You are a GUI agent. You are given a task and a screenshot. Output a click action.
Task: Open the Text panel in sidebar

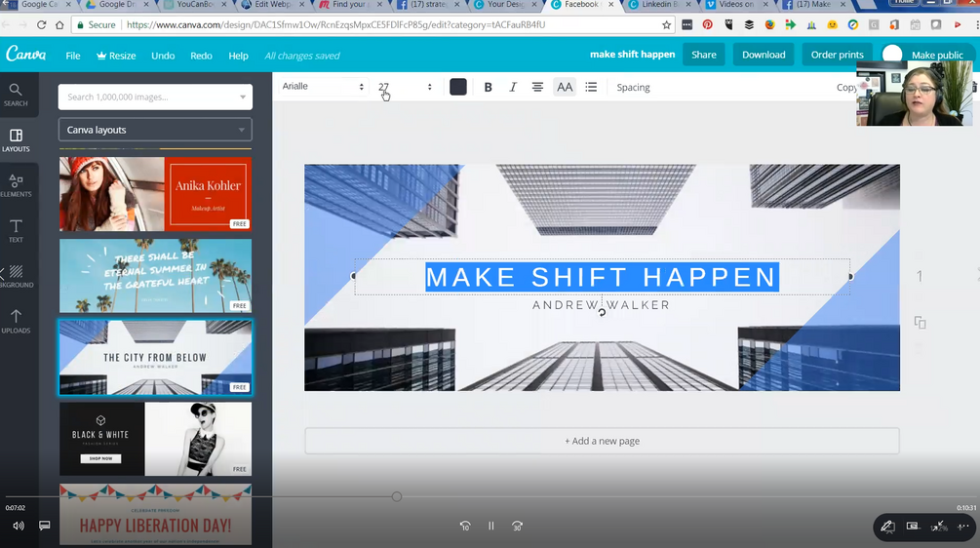(x=16, y=230)
